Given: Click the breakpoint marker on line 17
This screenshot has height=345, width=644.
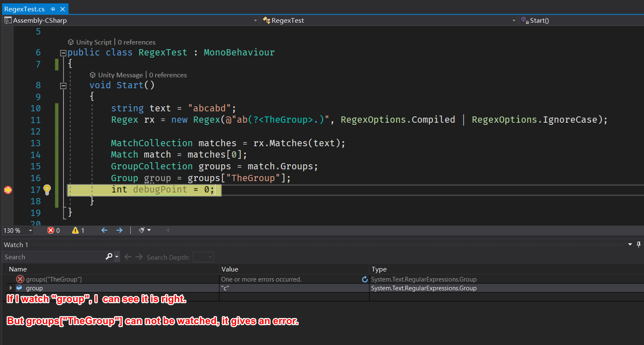Looking at the screenshot, I should [x=8, y=190].
